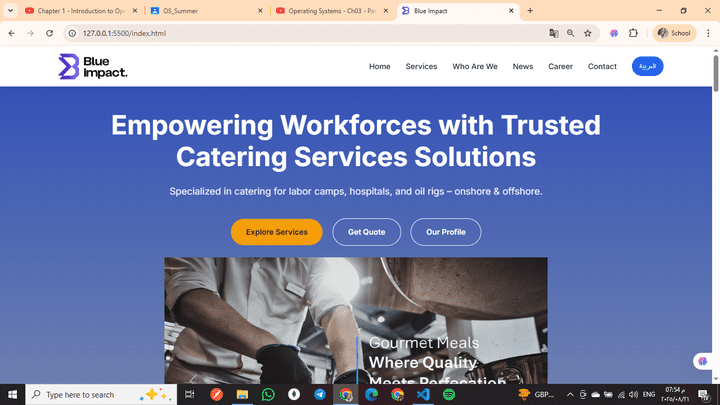The height and width of the screenshot is (405, 720).
Task: Click the Get Quote button
Action: [x=366, y=232]
